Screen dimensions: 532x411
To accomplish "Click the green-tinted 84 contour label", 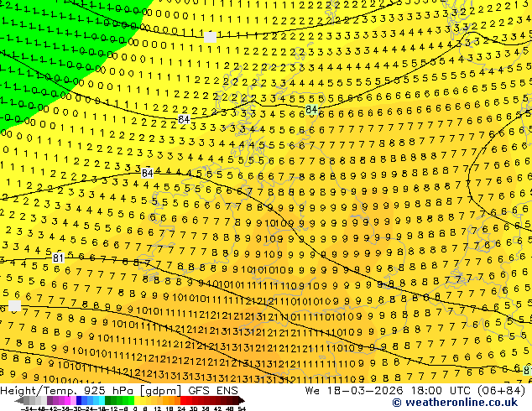I will coord(311,110).
